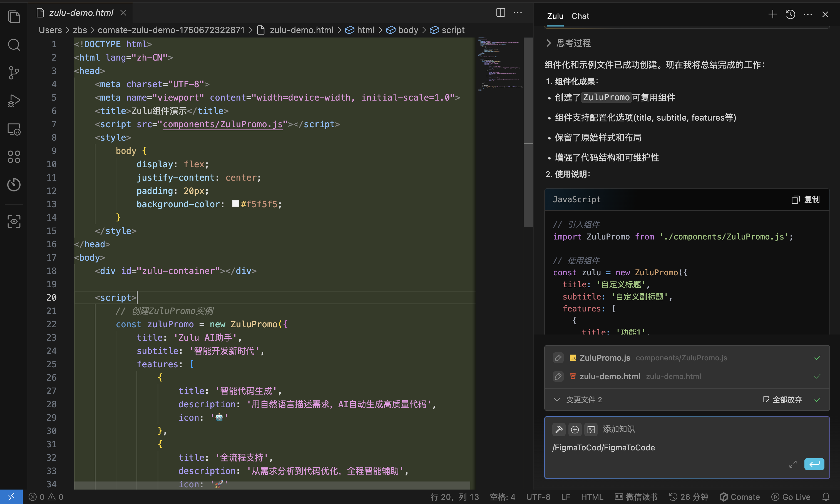840x504 pixels.
Task: Open 26 分钟 time tracker status item
Action: coord(689,497)
